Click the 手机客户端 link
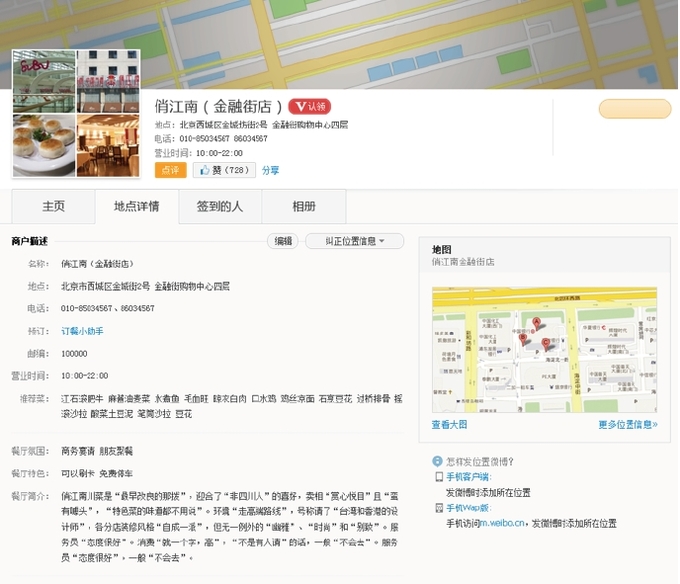680x584 pixels. tap(469, 477)
